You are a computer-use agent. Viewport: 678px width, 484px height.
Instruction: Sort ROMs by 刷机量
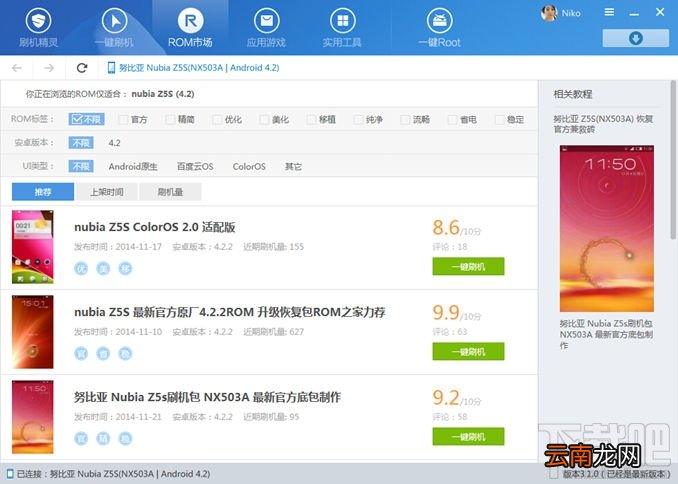point(170,192)
